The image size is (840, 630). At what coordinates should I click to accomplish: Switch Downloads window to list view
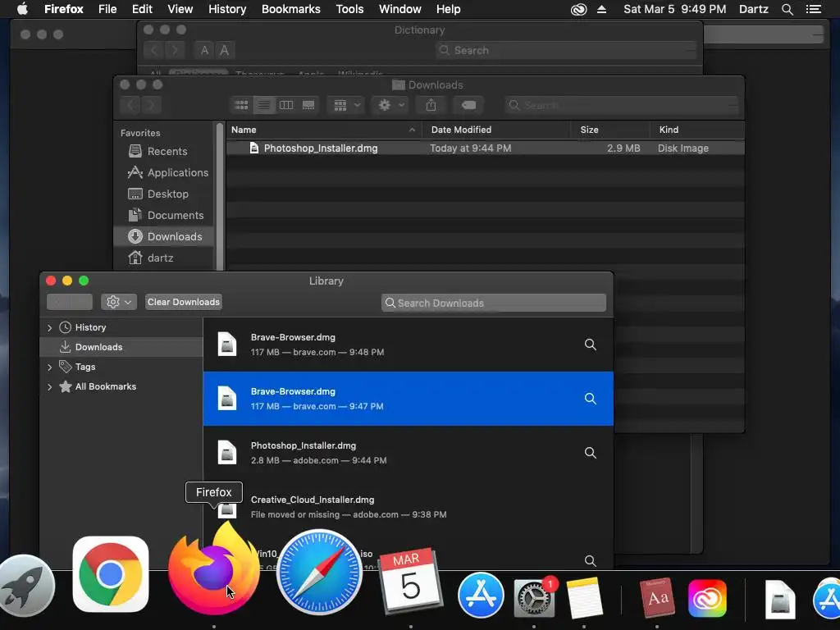point(263,105)
